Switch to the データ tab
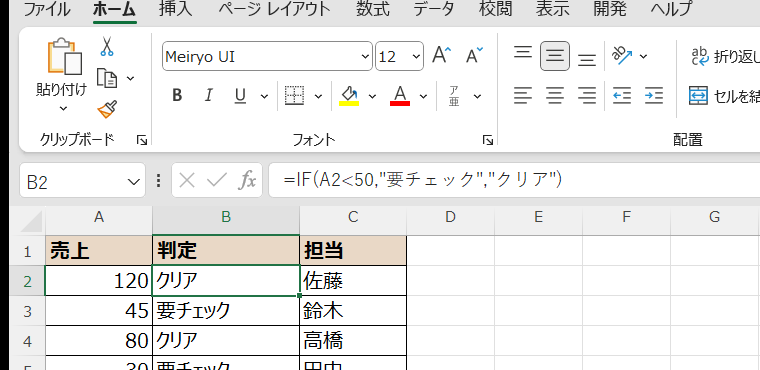The width and height of the screenshot is (760, 370). (x=434, y=9)
